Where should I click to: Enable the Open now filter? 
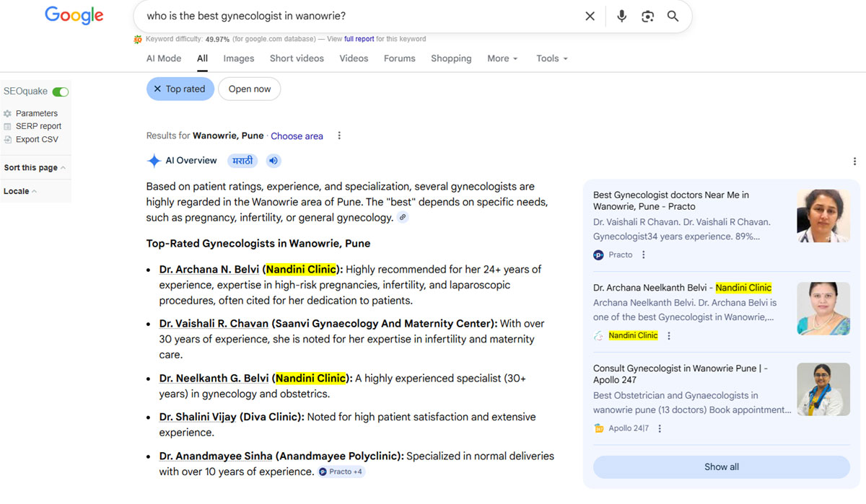click(250, 89)
